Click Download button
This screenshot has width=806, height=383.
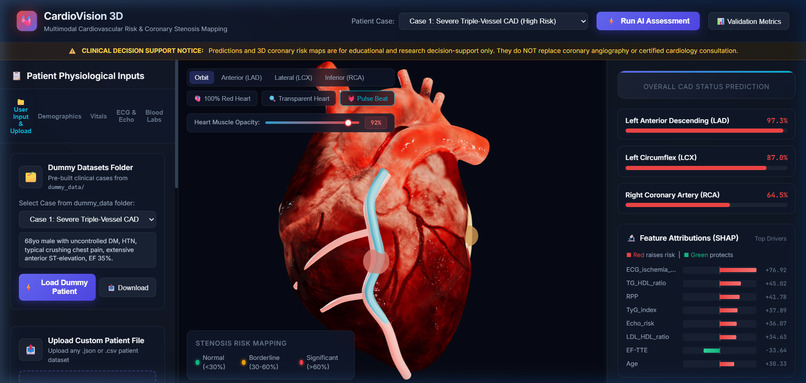click(x=127, y=288)
